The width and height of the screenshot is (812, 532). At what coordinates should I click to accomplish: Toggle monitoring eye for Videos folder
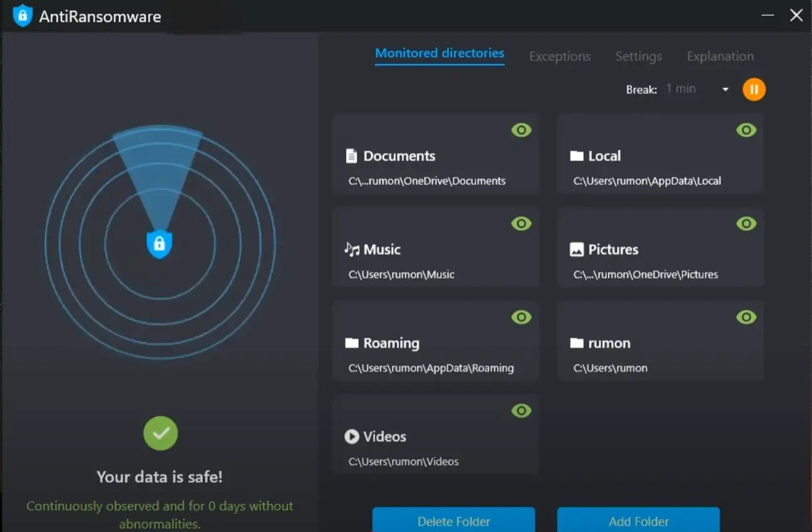pos(521,411)
